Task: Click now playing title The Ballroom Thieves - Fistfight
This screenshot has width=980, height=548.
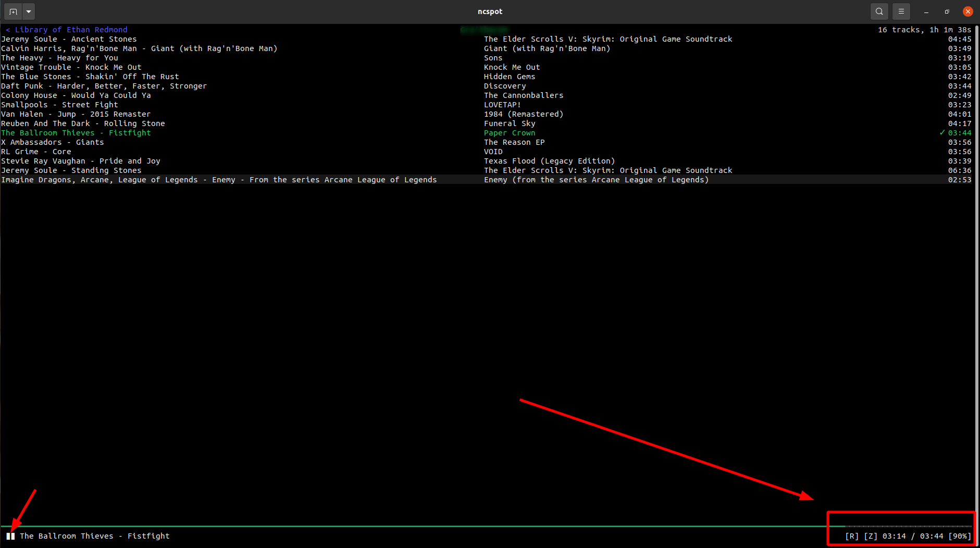Action: click(95, 536)
